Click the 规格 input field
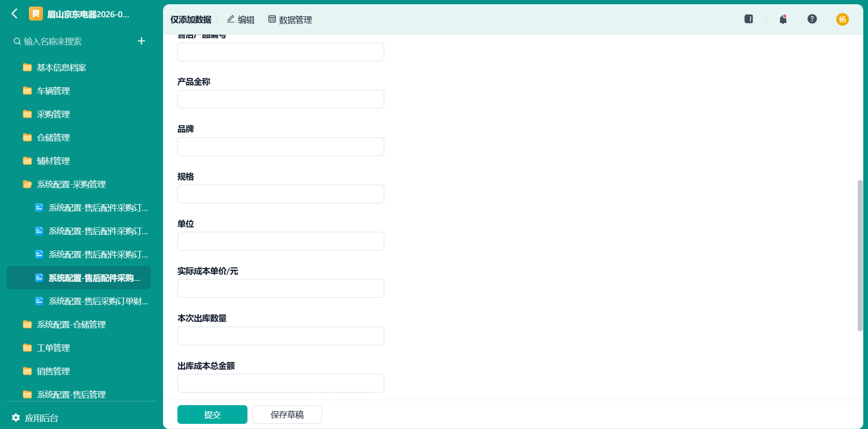This screenshot has height=429, width=868. pos(281,194)
